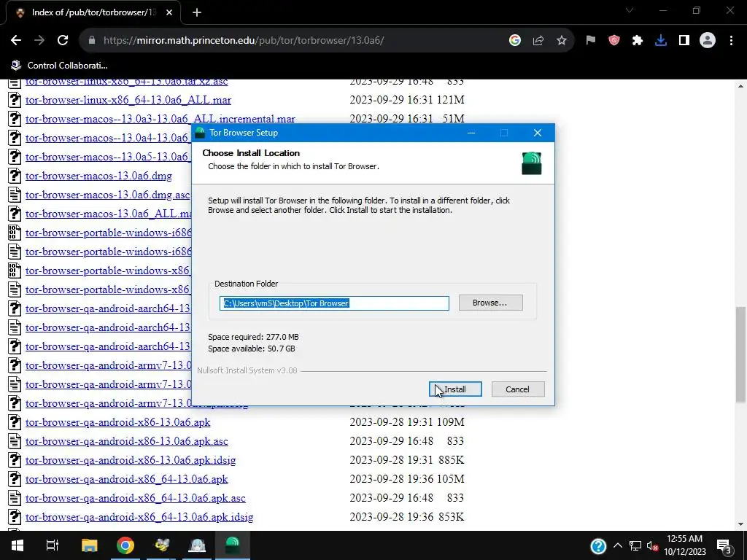Image resolution: width=747 pixels, height=560 pixels.
Task: Click the muted volume tray icon
Action: pyautogui.click(x=652, y=545)
